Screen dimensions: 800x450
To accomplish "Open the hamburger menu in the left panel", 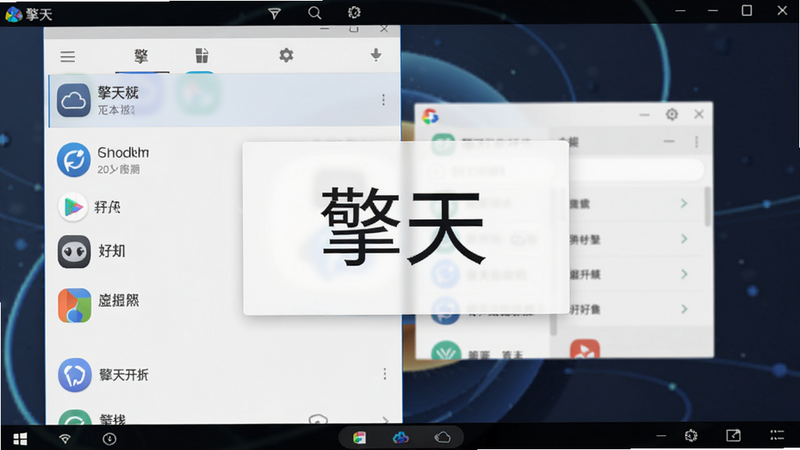I will [x=67, y=56].
